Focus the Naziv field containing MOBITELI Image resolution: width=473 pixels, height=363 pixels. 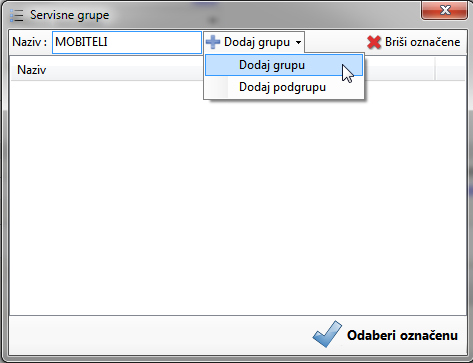[127, 42]
